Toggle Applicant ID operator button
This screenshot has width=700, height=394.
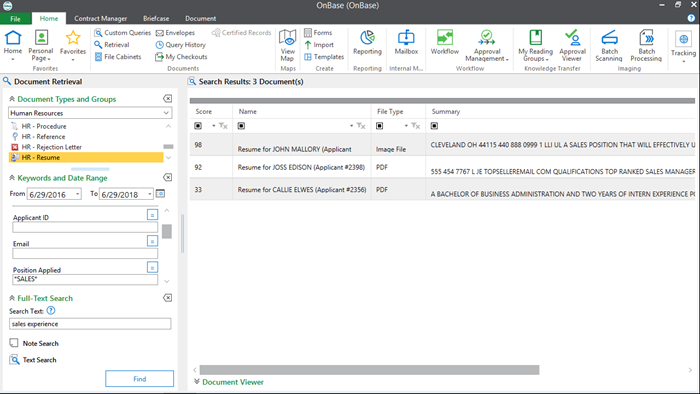152,215
